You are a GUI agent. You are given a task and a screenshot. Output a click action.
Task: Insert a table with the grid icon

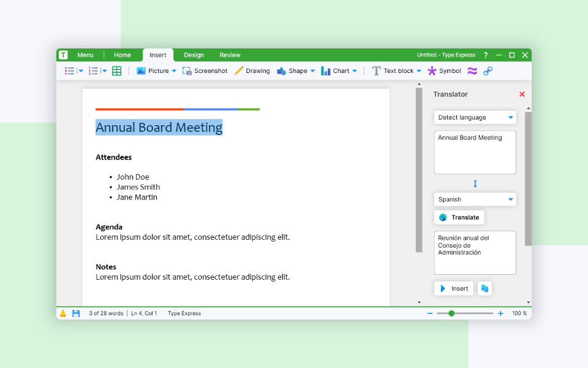tap(116, 71)
